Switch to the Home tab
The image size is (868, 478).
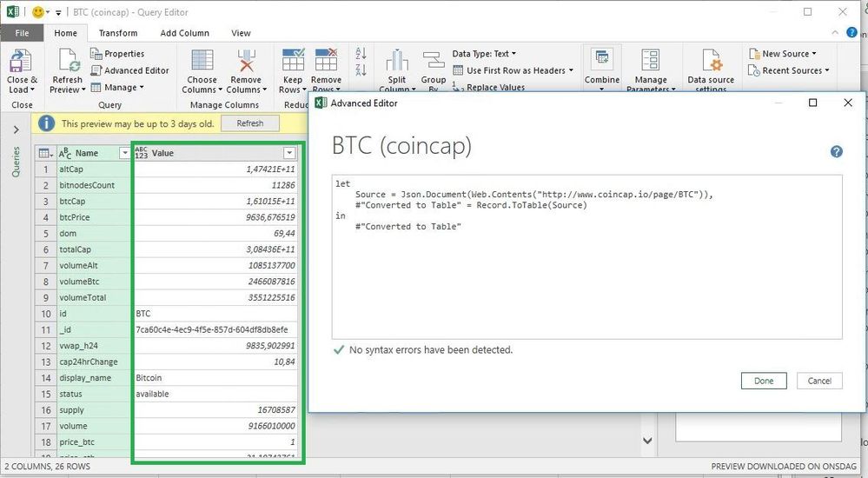(65, 33)
